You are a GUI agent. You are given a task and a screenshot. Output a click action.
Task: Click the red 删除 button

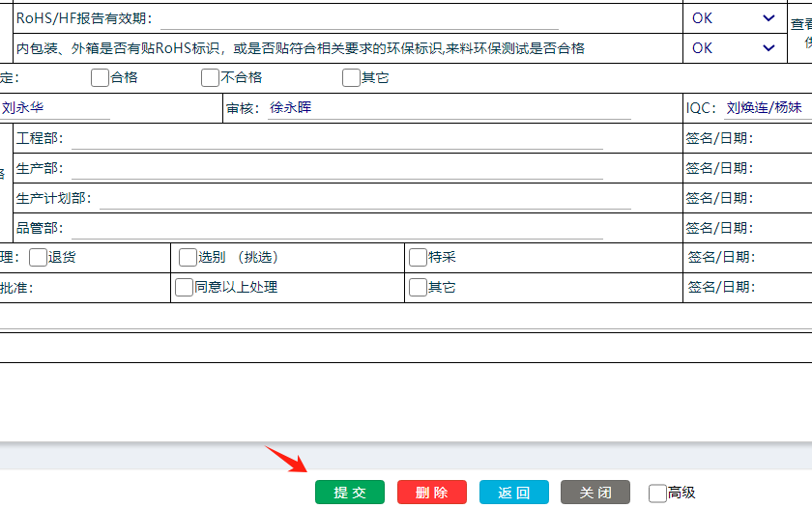[431, 493]
